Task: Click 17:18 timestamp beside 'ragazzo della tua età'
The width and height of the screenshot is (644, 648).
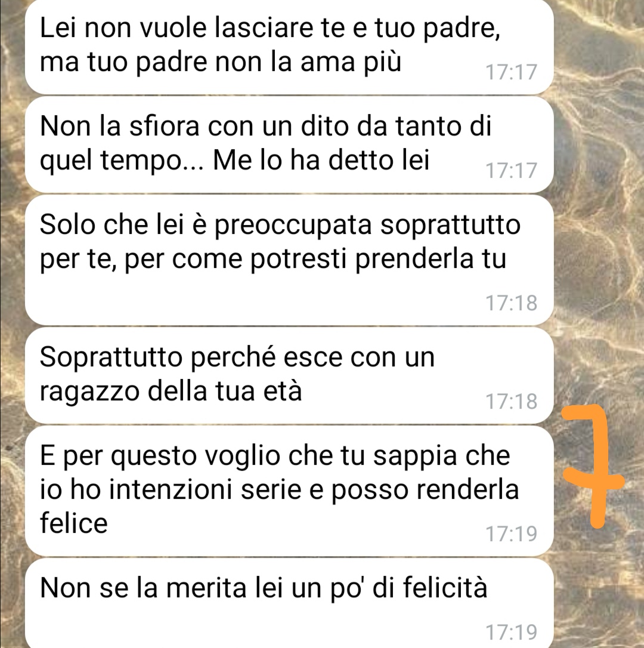Action: click(511, 401)
